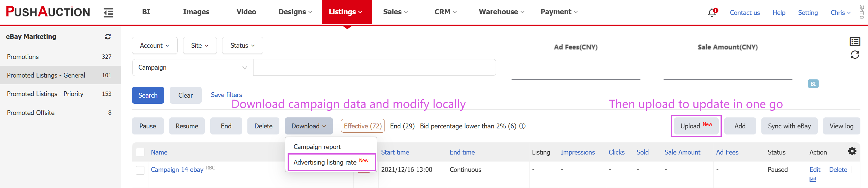Expand the Account filter dropdown
868x188 pixels.
point(154,45)
